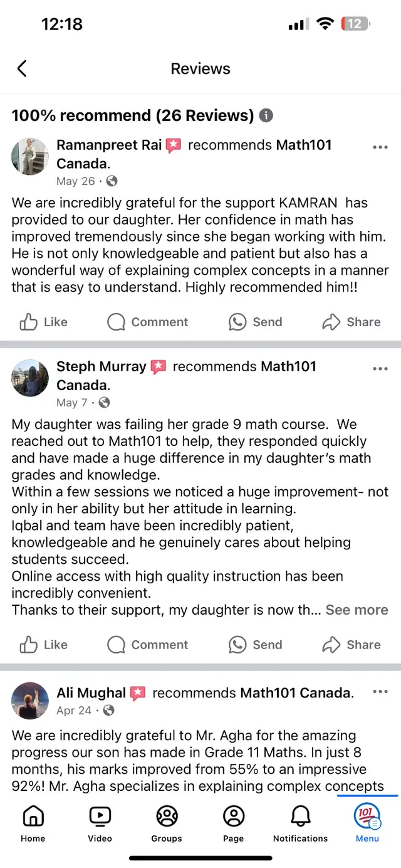Expand Steph Murray's review with See more
The height and width of the screenshot is (868, 401).
click(x=357, y=610)
